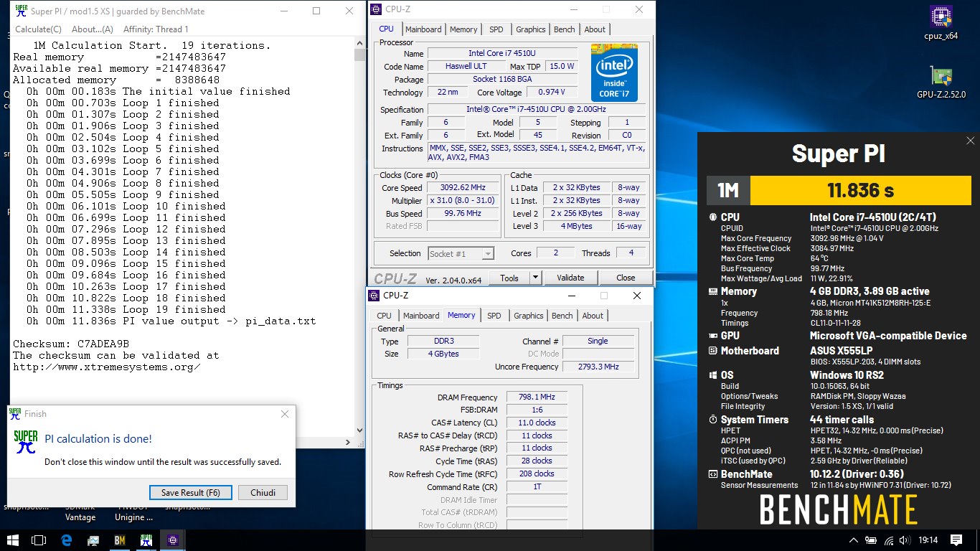
Task: Select SPD tab in lower CPU-Z window
Action: (494, 316)
